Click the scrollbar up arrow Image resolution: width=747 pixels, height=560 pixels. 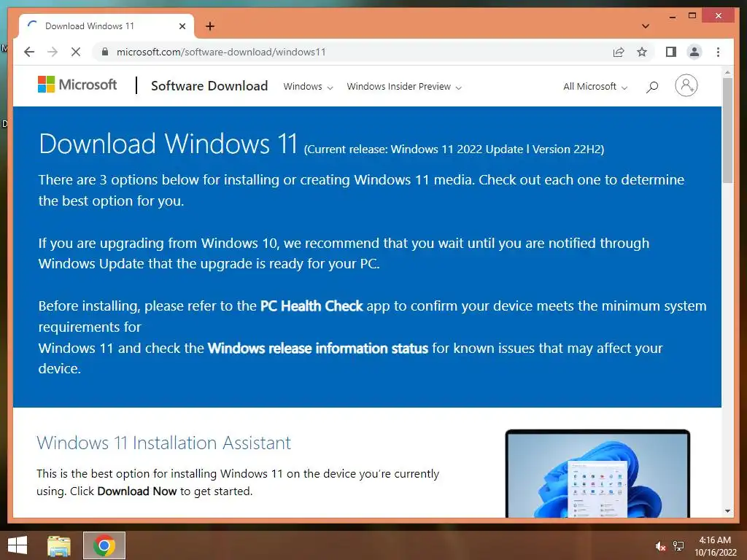(727, 72)
